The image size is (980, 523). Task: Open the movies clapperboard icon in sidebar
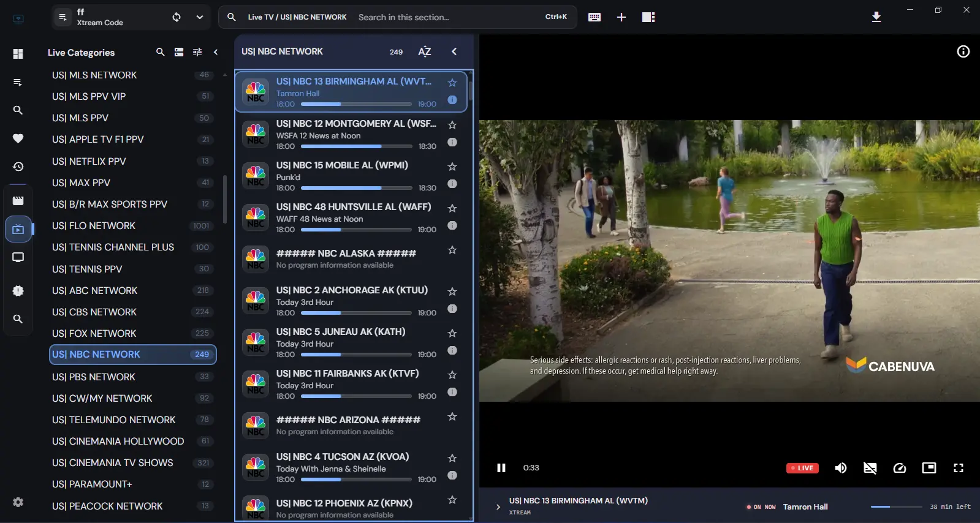[18, 201]
